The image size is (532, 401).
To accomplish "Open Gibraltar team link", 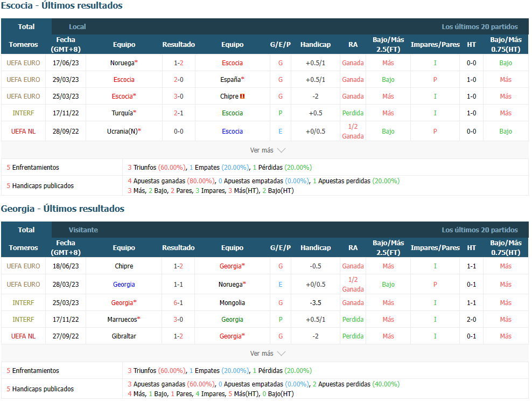I will click(124, 336).
